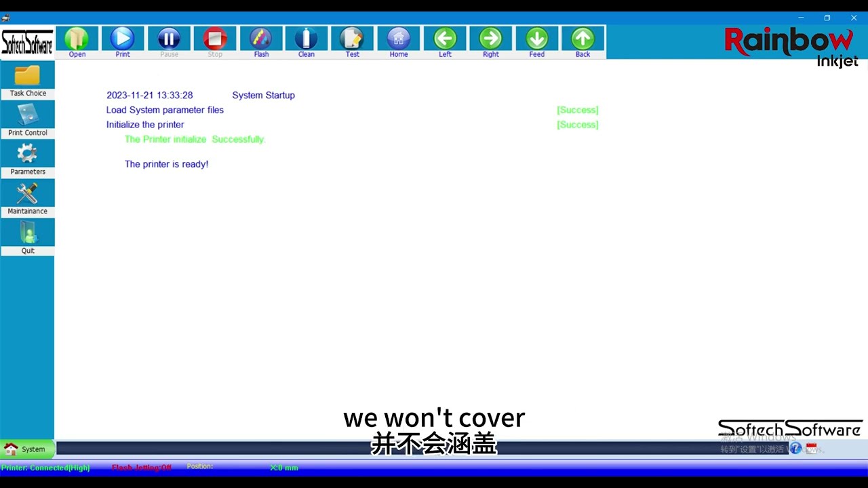Click 'Initialize the printer' log line
The image size is (868, 488).
tap(145, 125)
